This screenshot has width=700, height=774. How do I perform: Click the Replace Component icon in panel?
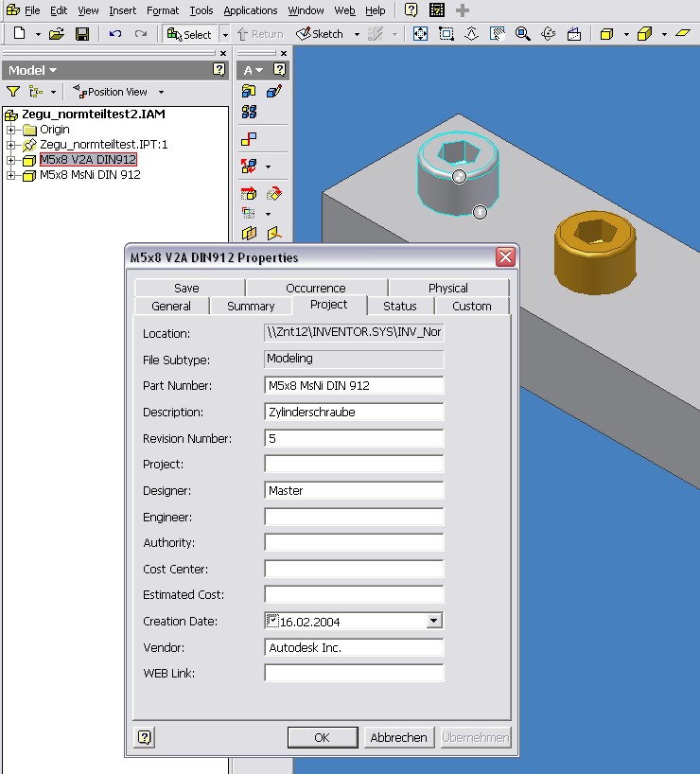click(x=249, y=166)
